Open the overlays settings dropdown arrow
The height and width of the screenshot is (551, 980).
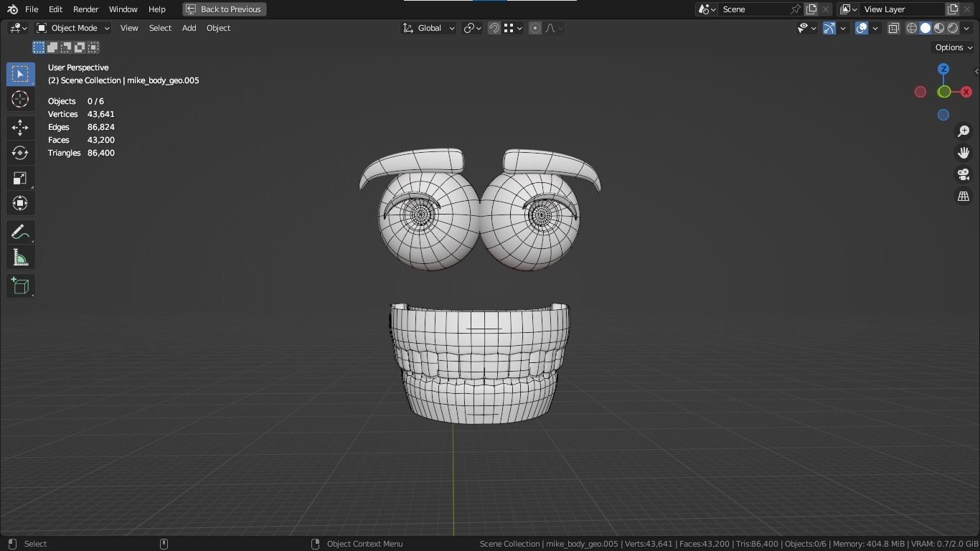pos(875,28)
